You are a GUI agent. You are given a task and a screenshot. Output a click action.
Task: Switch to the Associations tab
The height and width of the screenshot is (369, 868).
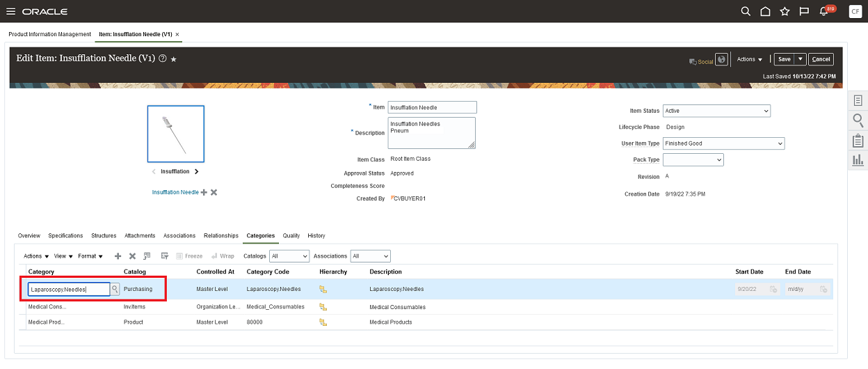pos(179,235)
